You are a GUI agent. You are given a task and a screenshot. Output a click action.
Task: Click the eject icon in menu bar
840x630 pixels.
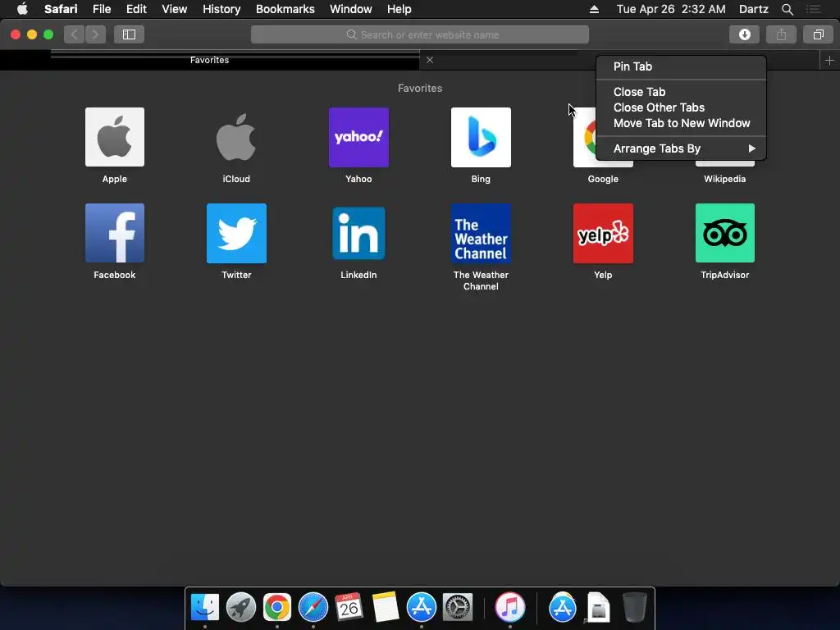pyautogui.click(x=594, y=9)
